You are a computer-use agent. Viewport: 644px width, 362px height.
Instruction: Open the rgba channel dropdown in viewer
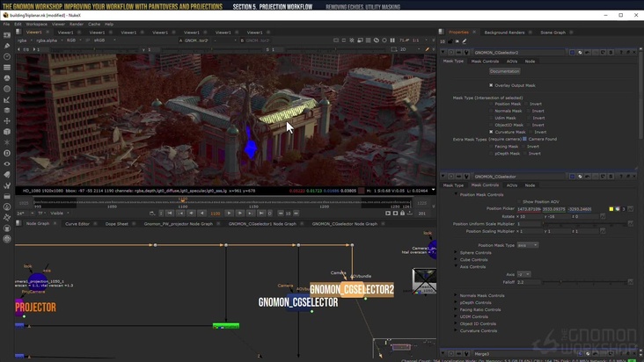[25, 40]
